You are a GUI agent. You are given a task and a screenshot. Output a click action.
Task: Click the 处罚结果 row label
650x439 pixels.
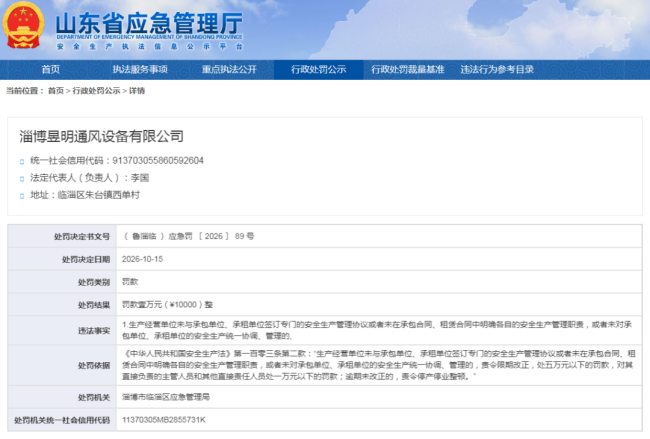click(94, 305)
